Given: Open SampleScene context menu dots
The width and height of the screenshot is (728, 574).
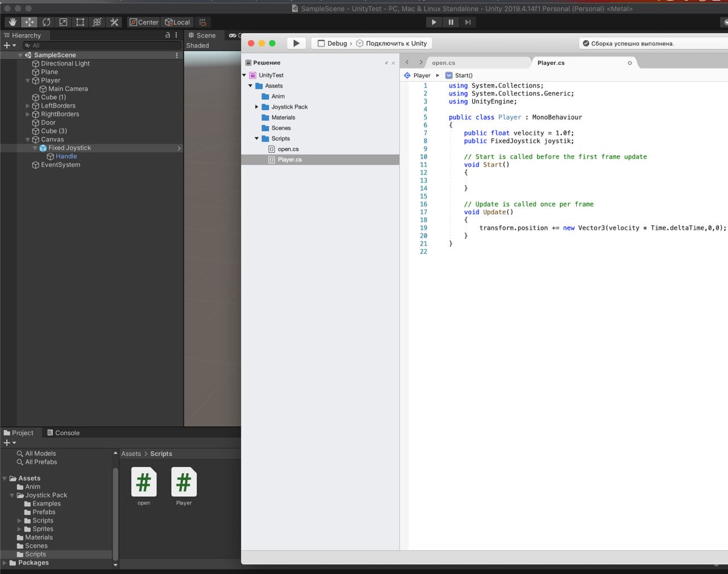Looking at the screenshot, I should coord(177,55).
